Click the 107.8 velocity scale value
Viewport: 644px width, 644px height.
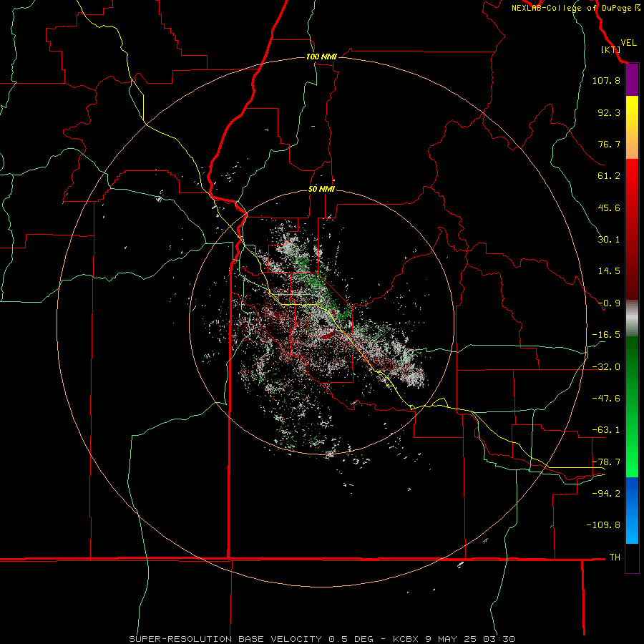point(606,80)
